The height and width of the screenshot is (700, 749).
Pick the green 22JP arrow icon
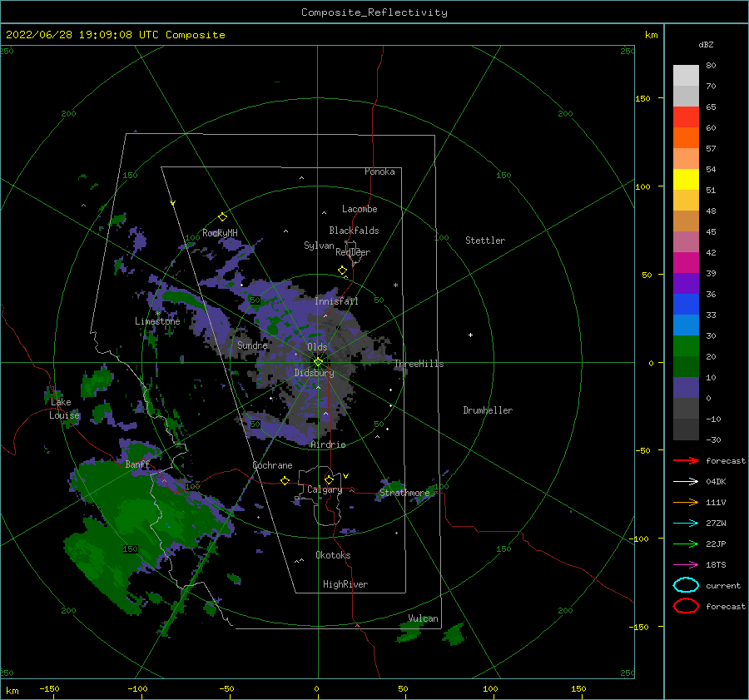[686, 544]
